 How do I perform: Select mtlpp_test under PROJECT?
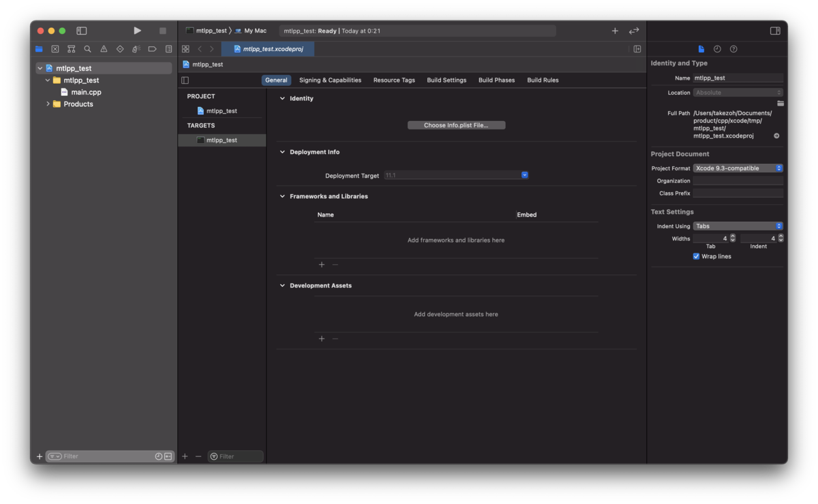222,111
